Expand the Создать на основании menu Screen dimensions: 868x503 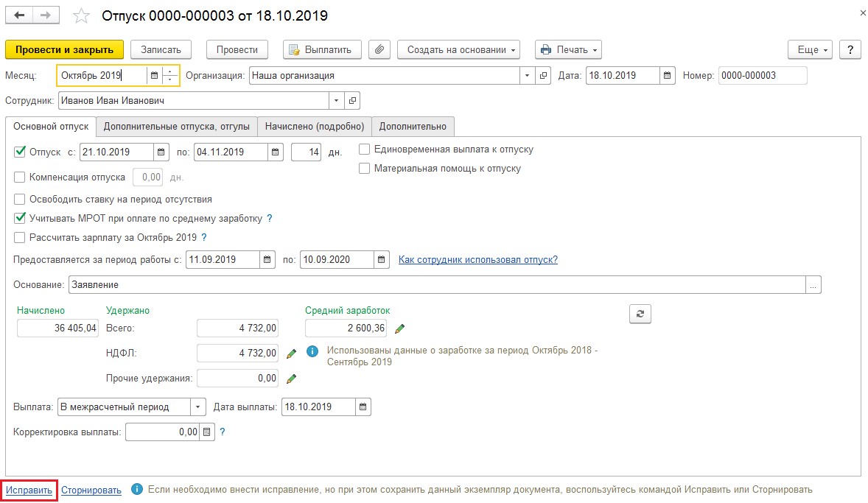click(x=458, y=49)
